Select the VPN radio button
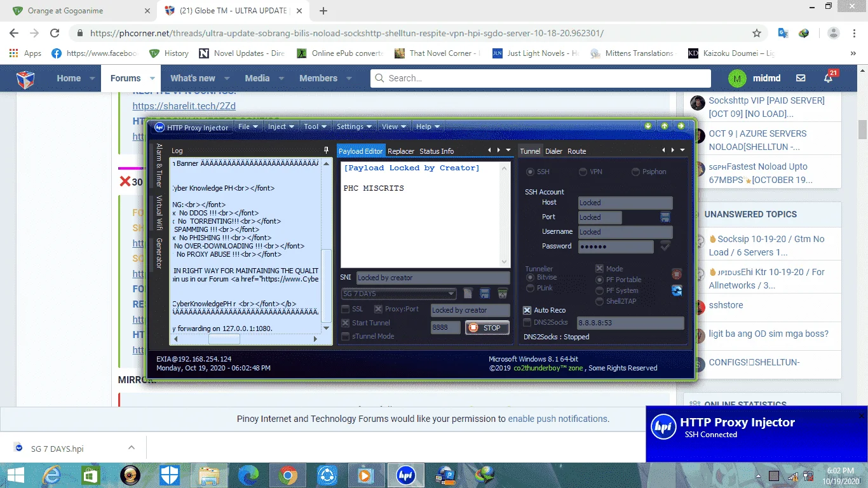Image resolution: width=868 pixels, height=488 pixels. click(x=583, y=172)
